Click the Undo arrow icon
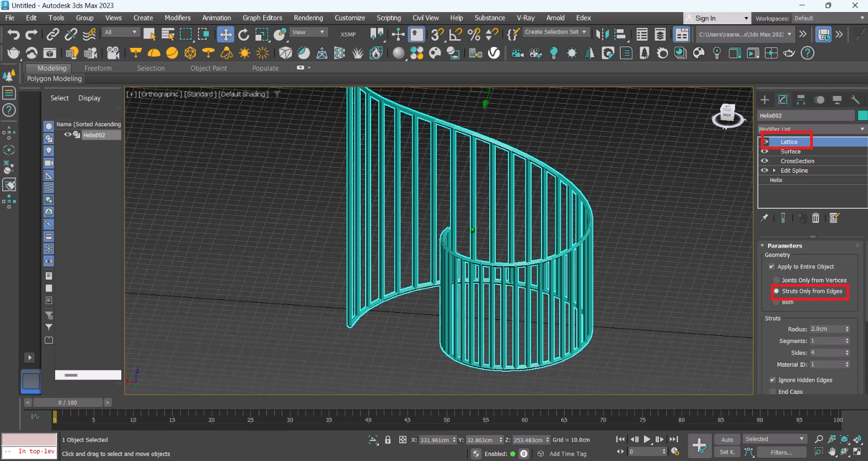 coord(13,34)
